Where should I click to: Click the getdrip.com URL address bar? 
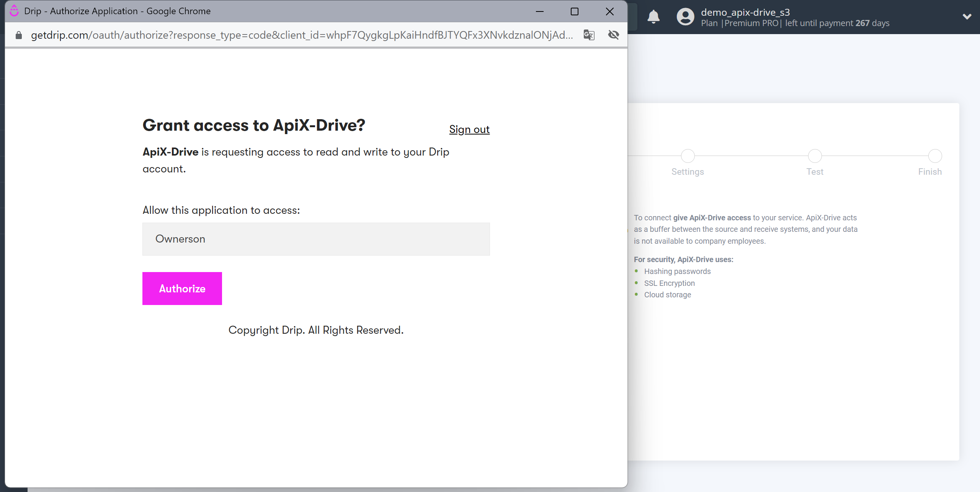pyautogui.click(x=302, y=35)
